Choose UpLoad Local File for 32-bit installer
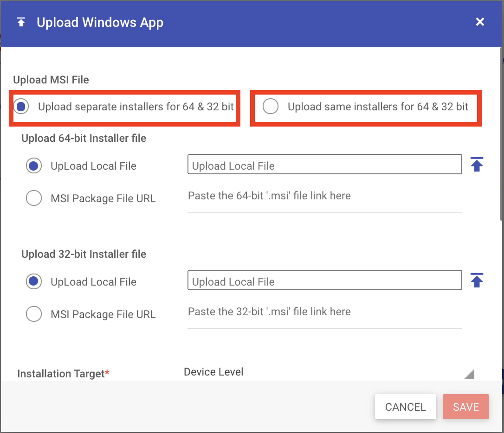The image size is (504, 433). pos(34,281)
